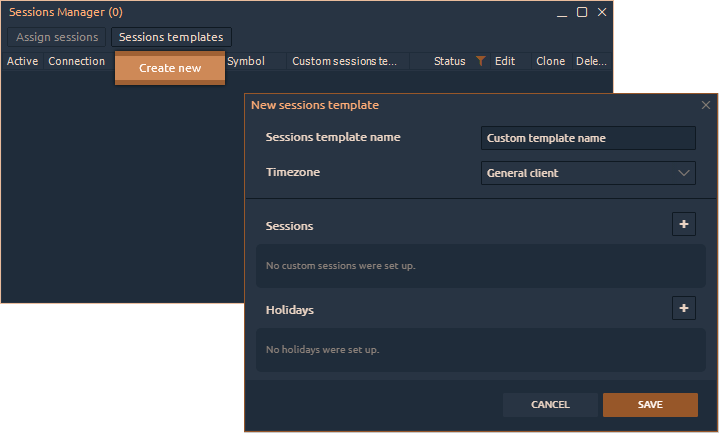Open the Sessions templates menu
Image resolution: width=719 pixels, height=434 pixels.
point(171,37)
